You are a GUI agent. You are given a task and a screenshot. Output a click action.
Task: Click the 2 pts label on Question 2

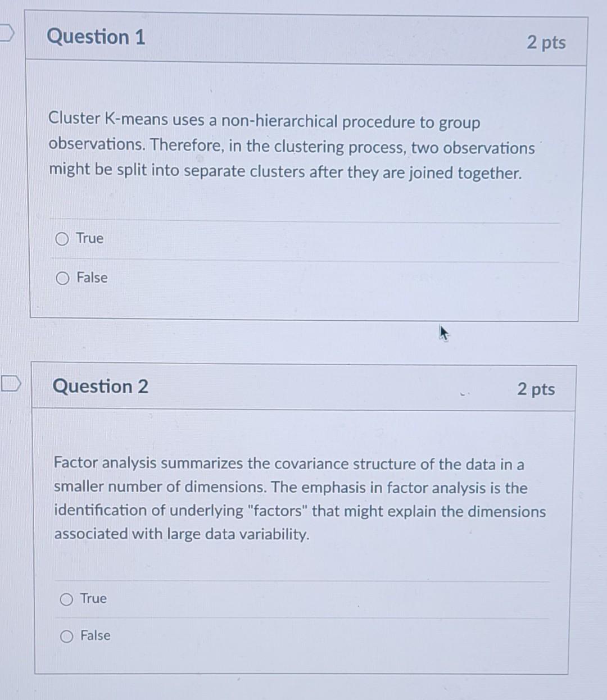coord(536,389)
